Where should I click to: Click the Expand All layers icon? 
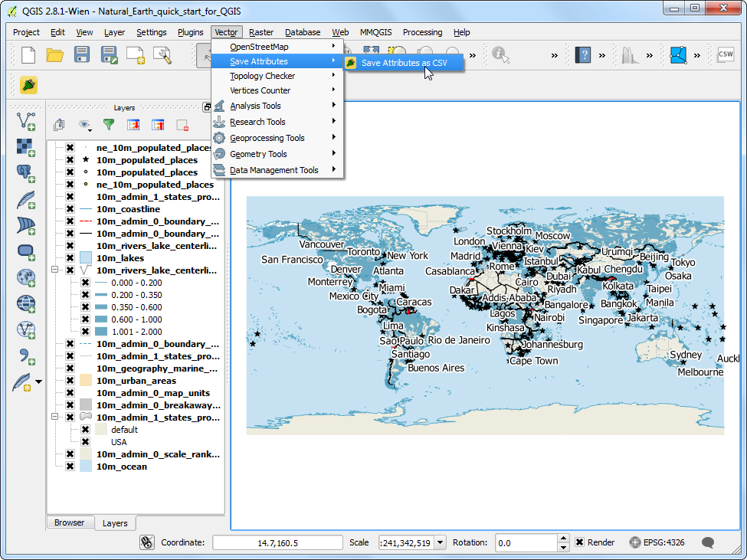click(x=133, y=125)
